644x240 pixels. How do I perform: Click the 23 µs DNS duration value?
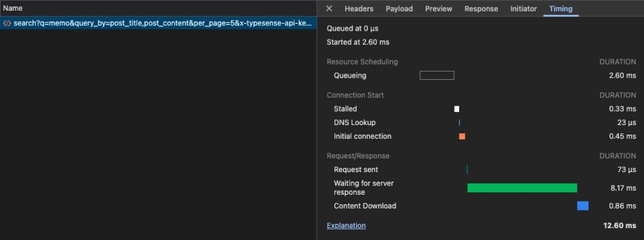pos(626,123)
